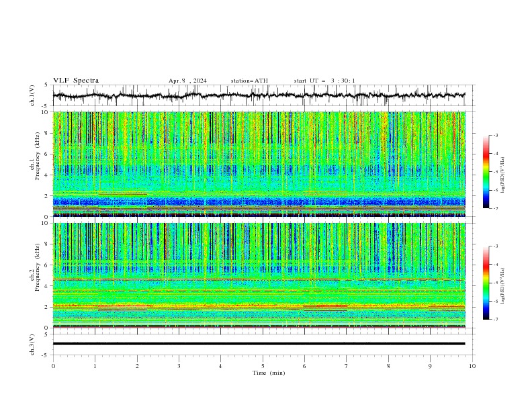Click the "Time (min)" axis label
Screen dimensions: 532x411
pyautogui.click(x=269, y=373)
